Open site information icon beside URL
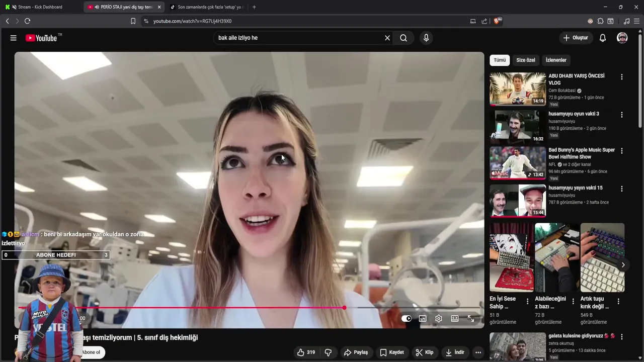The width and height of the screenshot is (644, 362). pos(146,21)
